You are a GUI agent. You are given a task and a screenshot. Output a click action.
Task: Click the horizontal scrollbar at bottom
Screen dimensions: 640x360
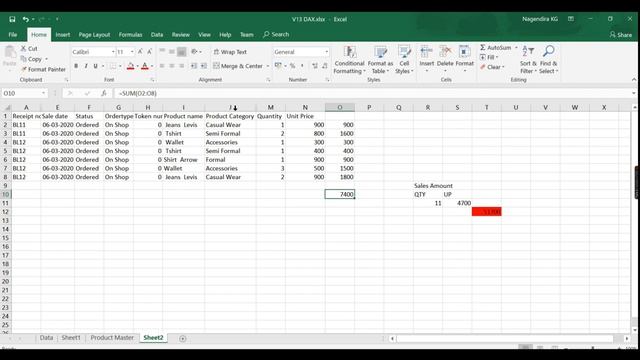(505, 338)
